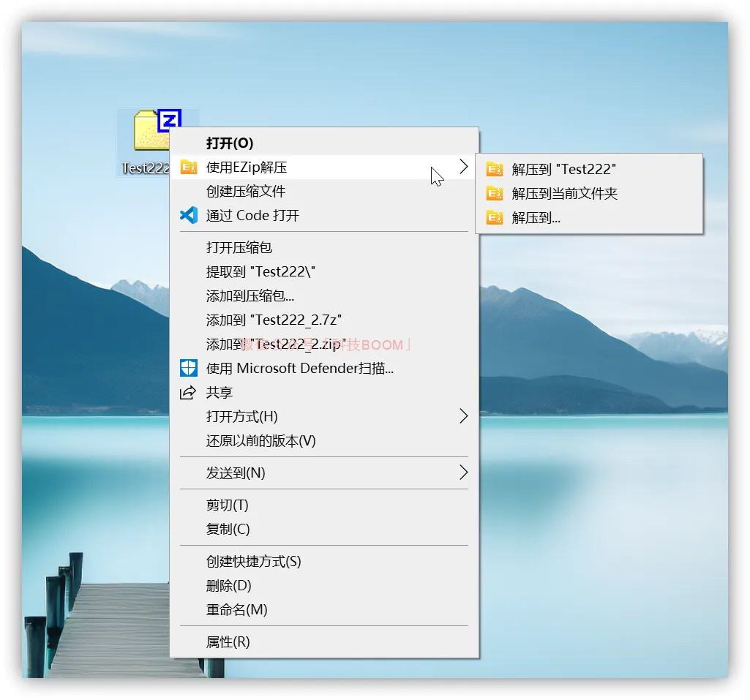Image resolution: width=750 pixels, height=700 pixels.
Task: Choose 添加到 "Test222_2.zip"
Action: (324, 345)
